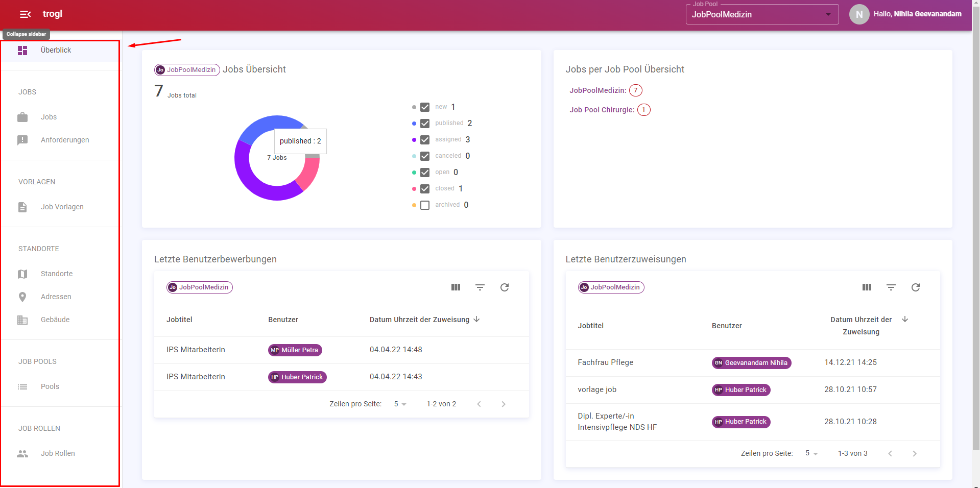Screen dimensions: 980x488
Task: Refresh the Letzte Benutzerbewerbungen table
Action: pyautogui.click(x=505, y=287)
